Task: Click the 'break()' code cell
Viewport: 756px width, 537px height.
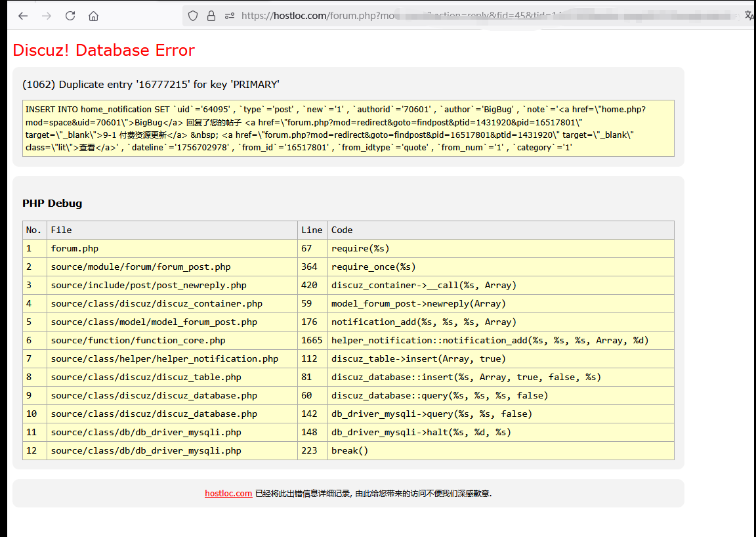Action: click(x=501, y=450)
